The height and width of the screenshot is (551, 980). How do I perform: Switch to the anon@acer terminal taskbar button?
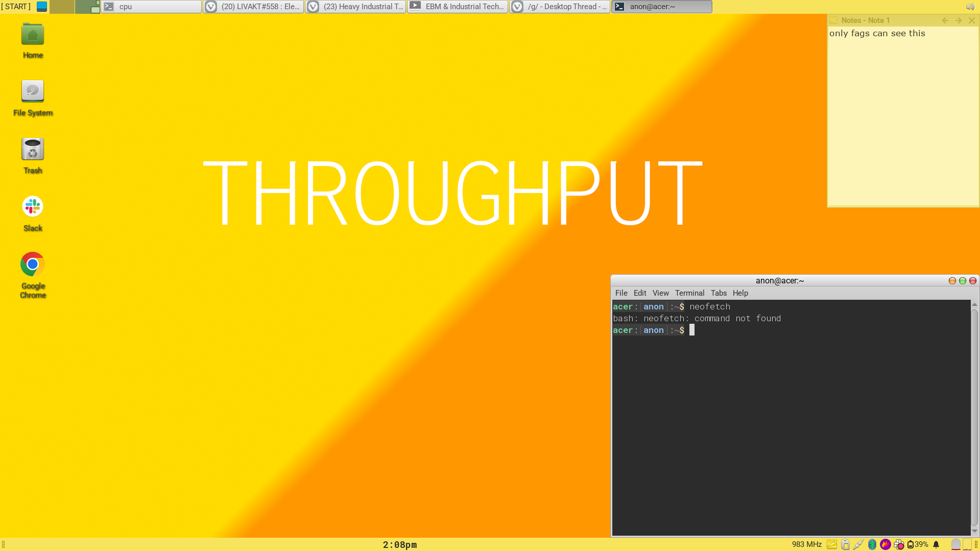point(662,7)
